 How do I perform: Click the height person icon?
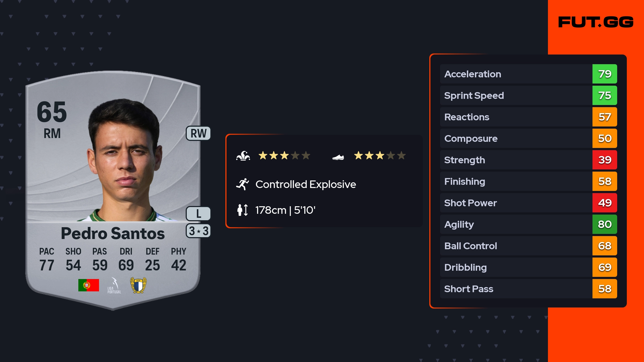[242, 210]
